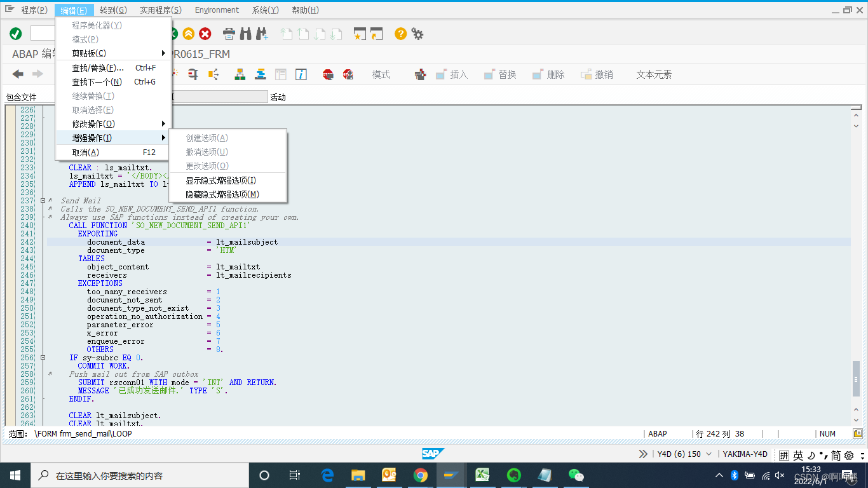This screenshot has width=868, height=488.
Task: Click the status bar message list icon
Action: [x=858, y=433]
